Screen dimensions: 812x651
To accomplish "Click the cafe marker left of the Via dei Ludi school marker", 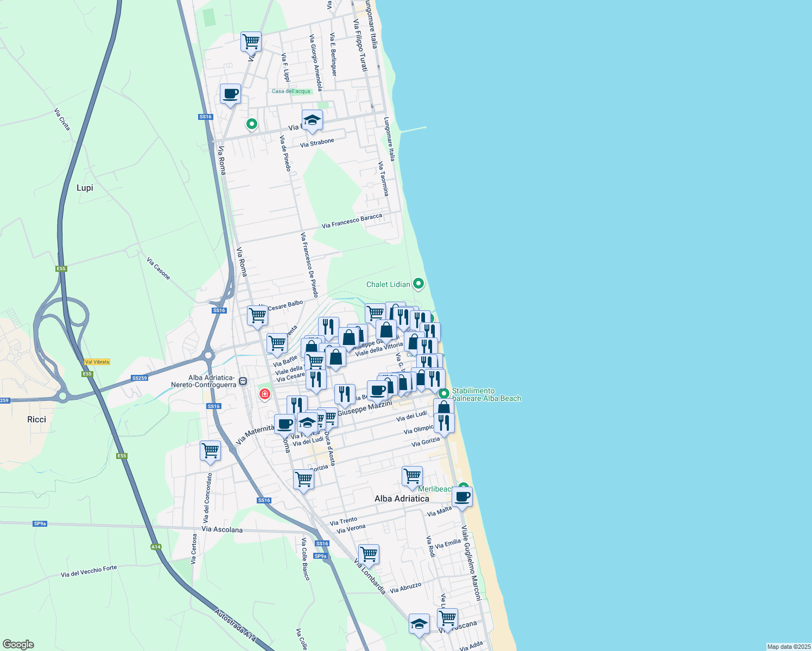I will tap(284, 424).
